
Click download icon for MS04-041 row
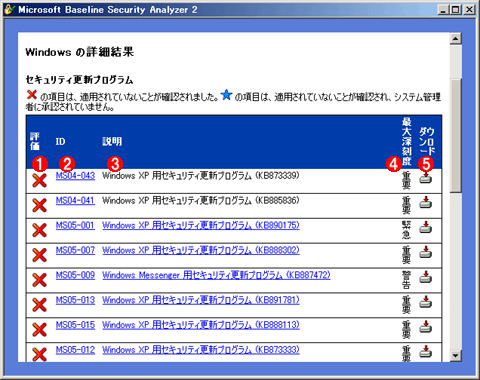click(x=425, y=202)
